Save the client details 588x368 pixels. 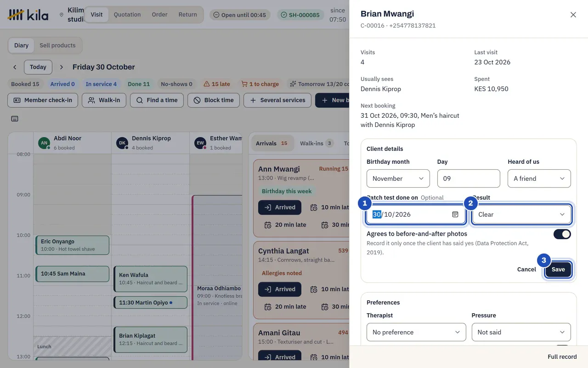pos(558,270)
